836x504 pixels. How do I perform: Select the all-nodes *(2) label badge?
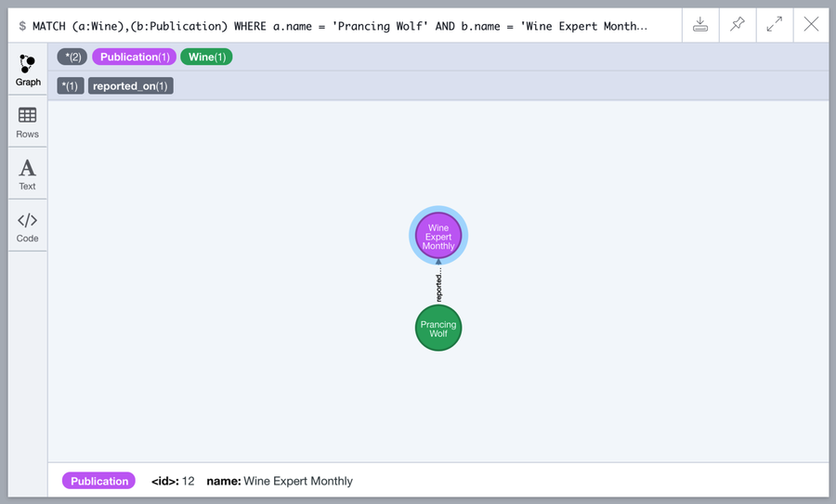pyautogui.click(x=72, y=57)
